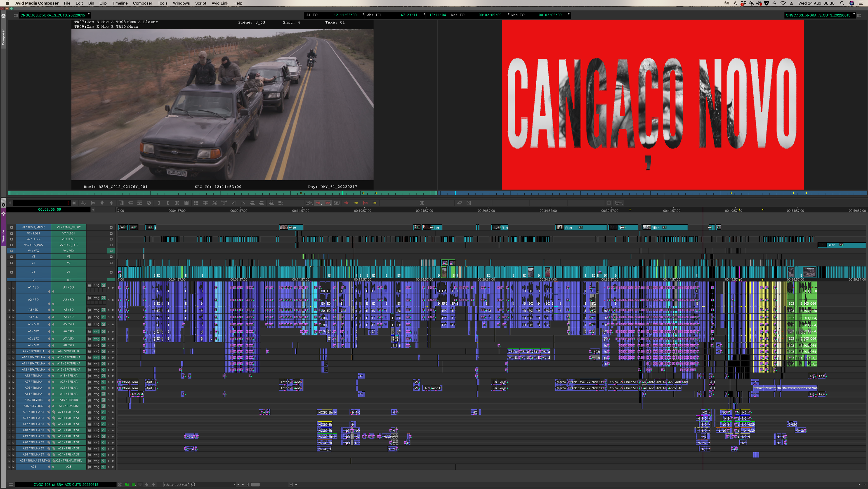868x489 pixels.
Task: Toggle A1 / SD track power button
Action: [x=104, y=285]
